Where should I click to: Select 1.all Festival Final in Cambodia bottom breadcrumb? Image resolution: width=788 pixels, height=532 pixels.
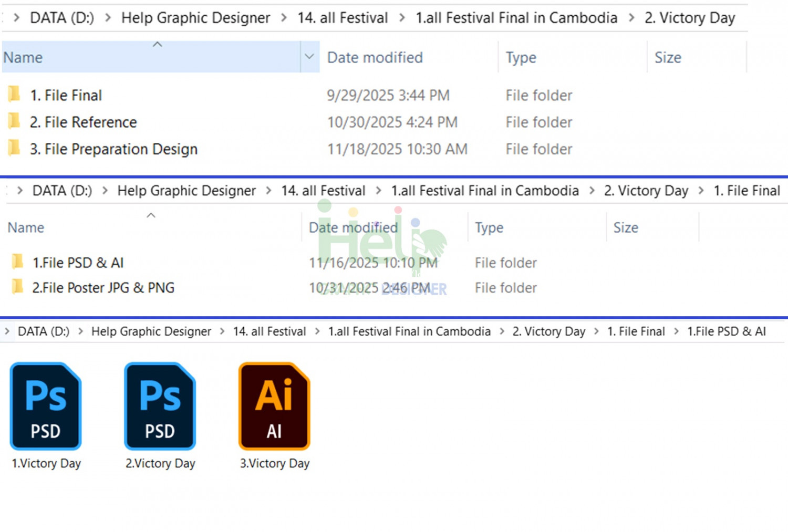[x=409, y=331]
